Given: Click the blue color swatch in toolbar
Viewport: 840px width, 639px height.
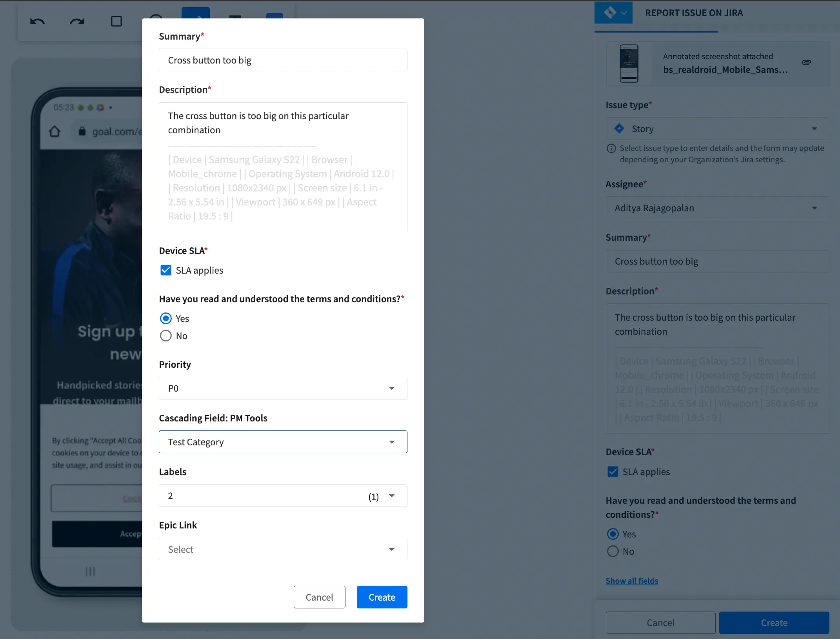Looking at the screenshot, I should point(275,16).
